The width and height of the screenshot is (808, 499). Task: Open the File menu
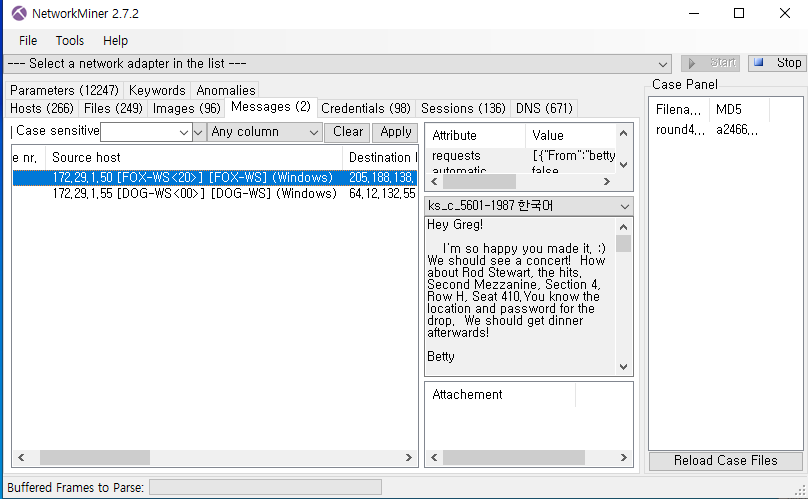pyautogui.click(x=28, y=41)
